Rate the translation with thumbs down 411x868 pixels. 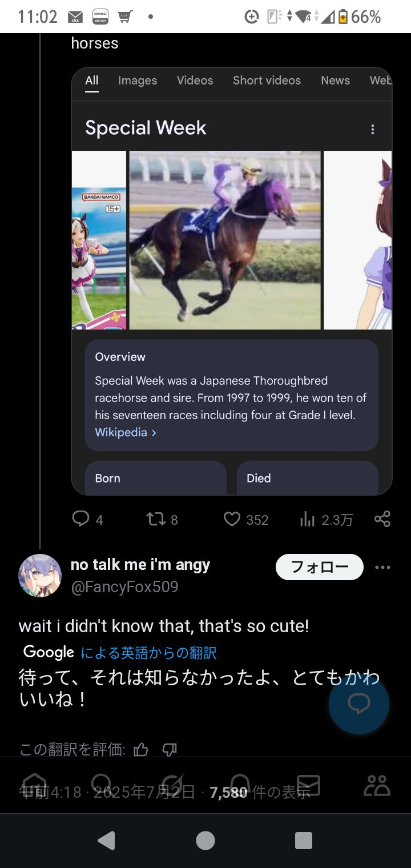[x=170, y=750]
